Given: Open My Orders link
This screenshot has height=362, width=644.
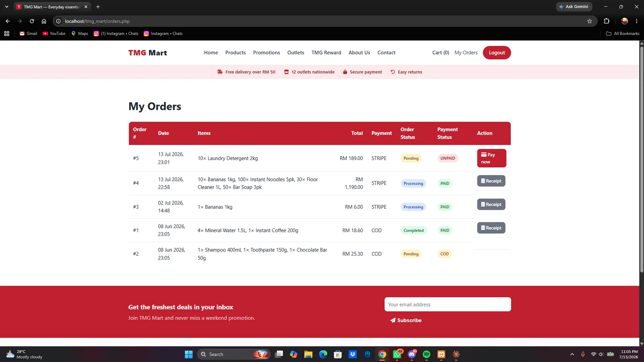Looking at the screenshot, I should 466,53.
